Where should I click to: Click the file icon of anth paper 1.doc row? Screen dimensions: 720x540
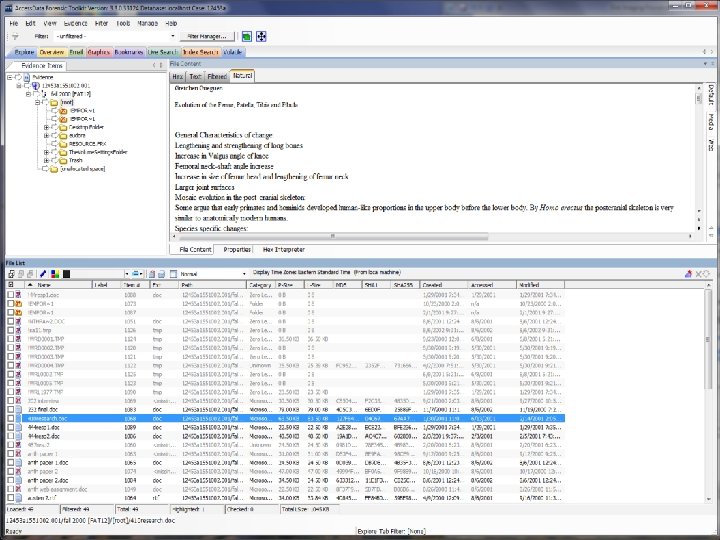19,462
